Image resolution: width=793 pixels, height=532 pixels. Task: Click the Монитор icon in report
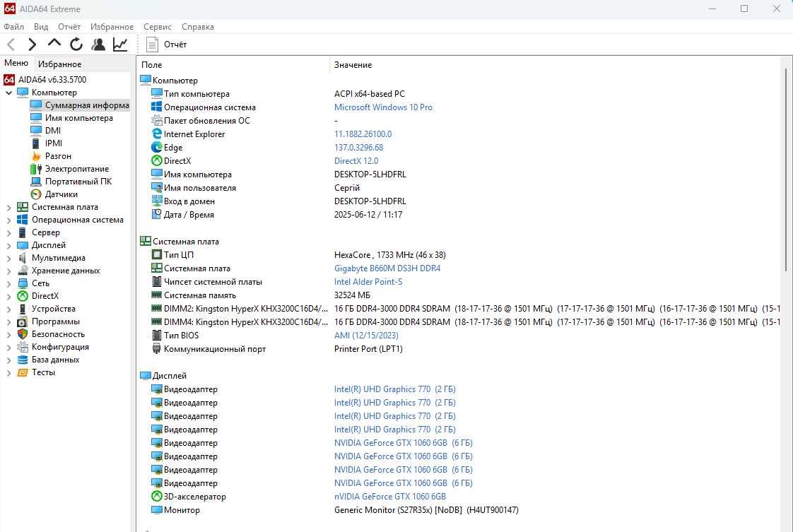[x=157, y=509]
